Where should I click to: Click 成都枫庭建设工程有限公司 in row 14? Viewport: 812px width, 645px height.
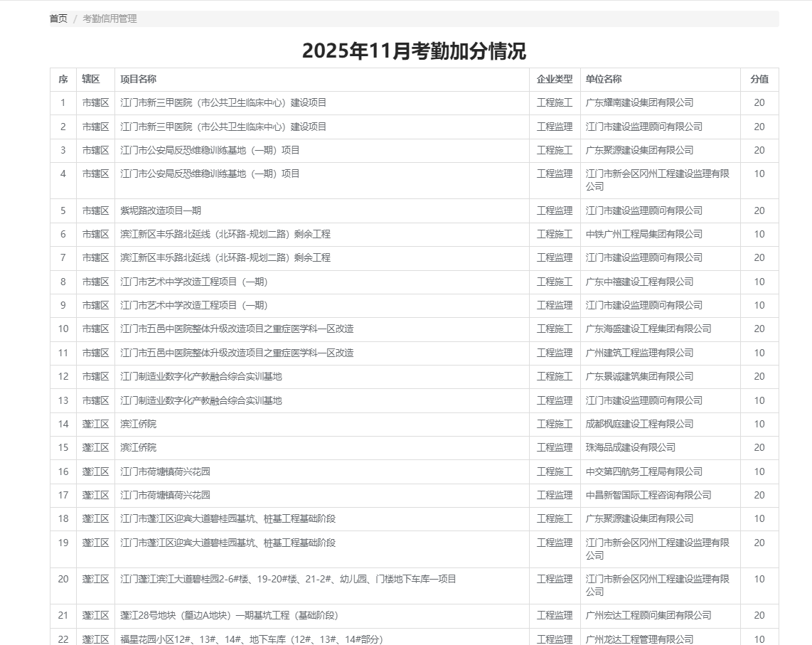click(639, 424)
